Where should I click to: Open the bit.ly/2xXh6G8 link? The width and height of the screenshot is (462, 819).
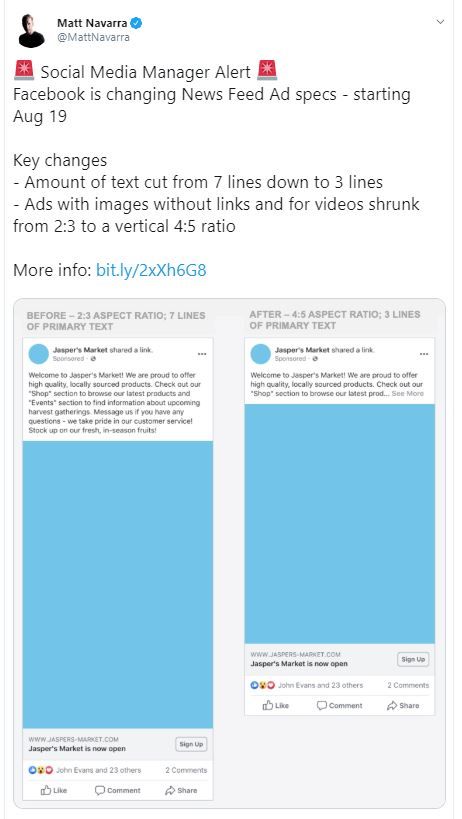pos(151,270)
